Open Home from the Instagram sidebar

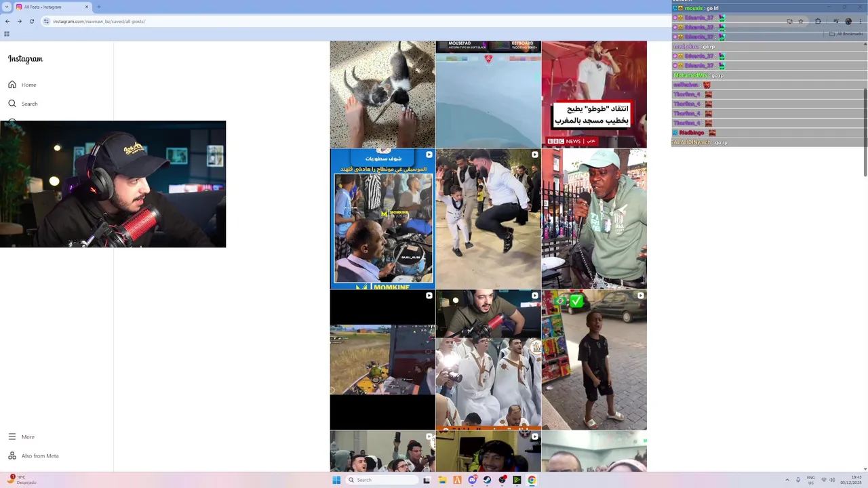pyautogui.click(x=22, y=85)
